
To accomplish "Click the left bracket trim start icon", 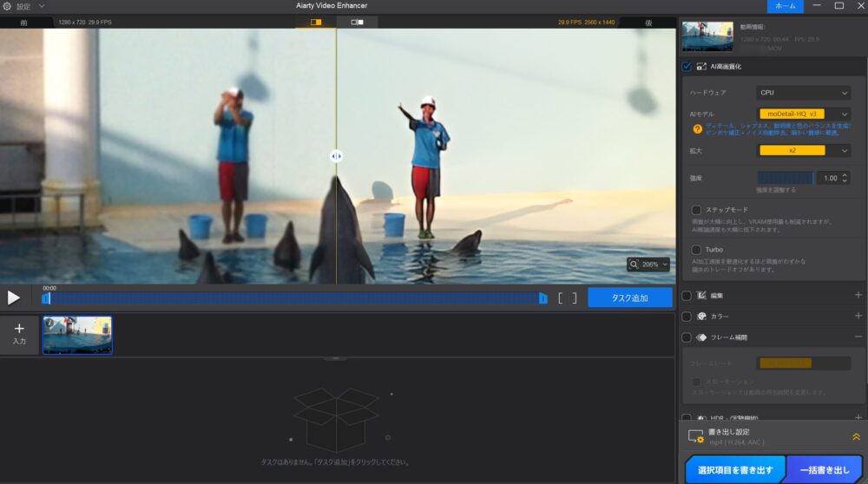I will (561, 298).
